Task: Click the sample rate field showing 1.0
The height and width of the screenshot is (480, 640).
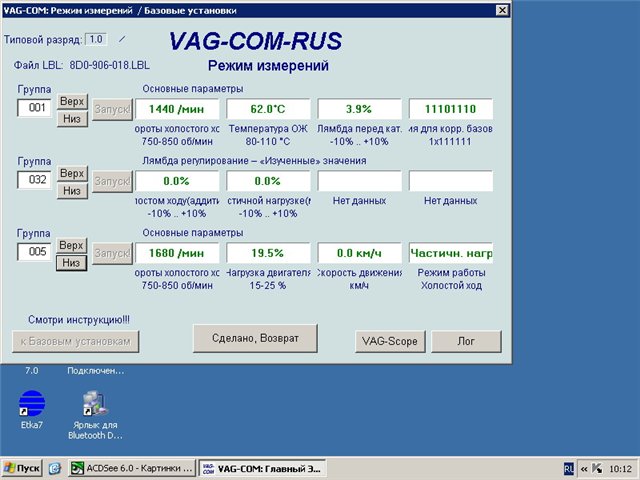Action: pos(96,40)
